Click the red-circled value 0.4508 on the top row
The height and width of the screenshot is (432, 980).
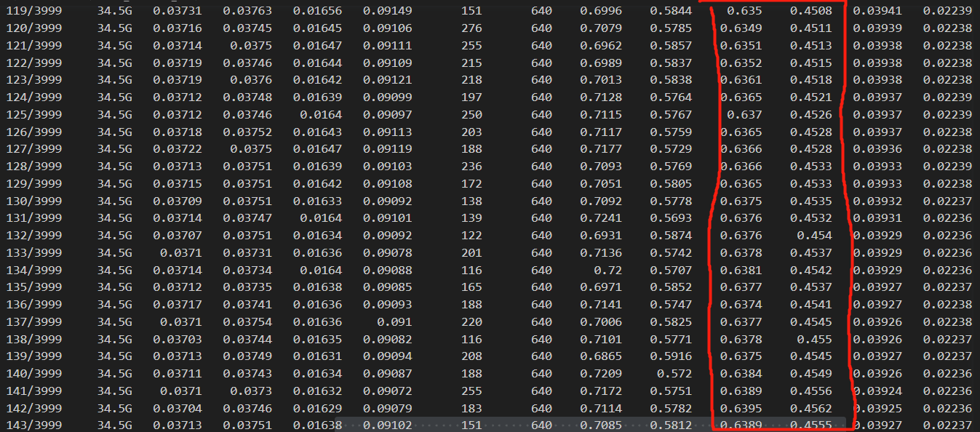point(810,11)
